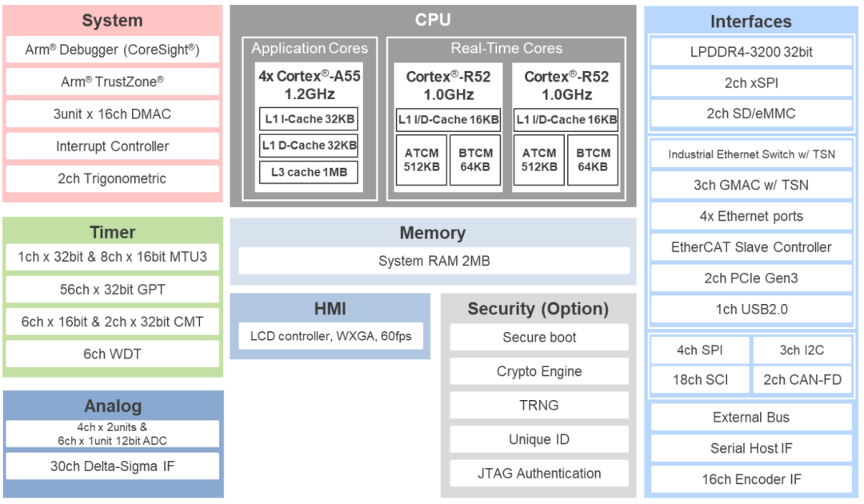Select the TRNG security block
This screenshot has width=864, height=504.
pos(539,406)
